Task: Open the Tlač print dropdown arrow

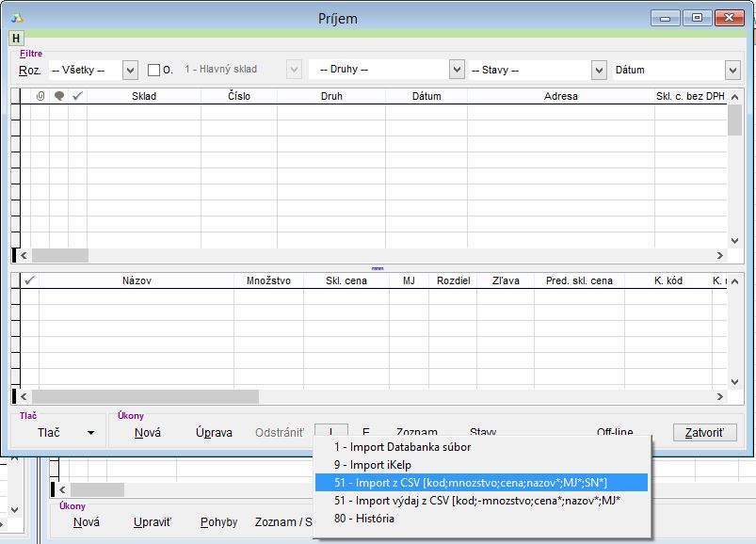Action: point(91,433)
